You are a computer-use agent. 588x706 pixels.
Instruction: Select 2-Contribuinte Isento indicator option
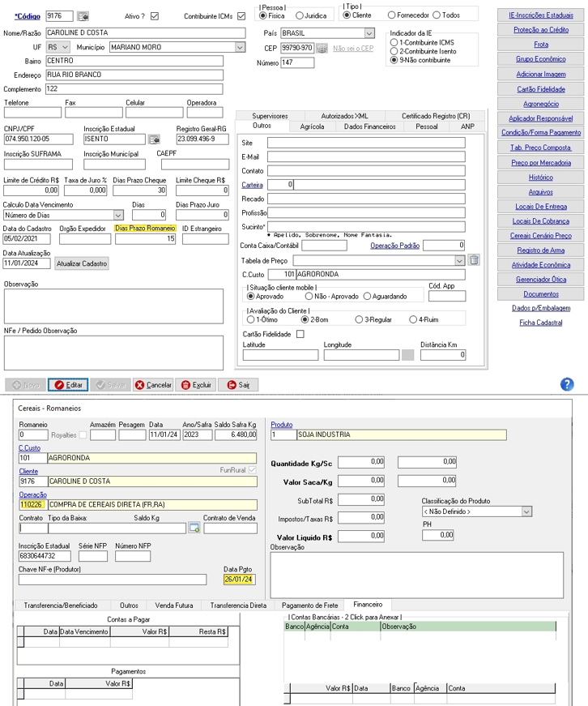(394, 51)
